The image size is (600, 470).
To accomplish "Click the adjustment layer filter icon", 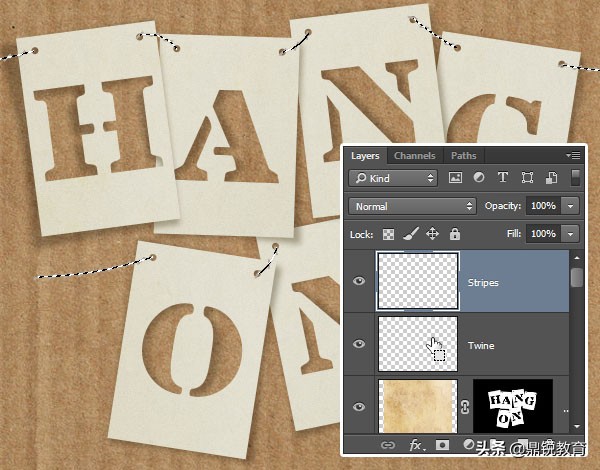I will coord(479,178).
